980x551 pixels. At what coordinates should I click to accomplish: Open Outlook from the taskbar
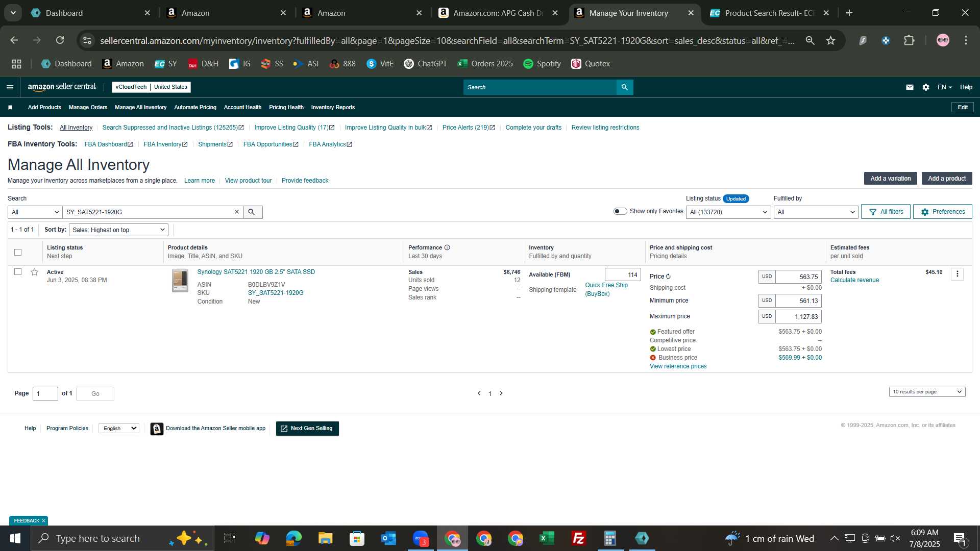(x=388, y=538)
